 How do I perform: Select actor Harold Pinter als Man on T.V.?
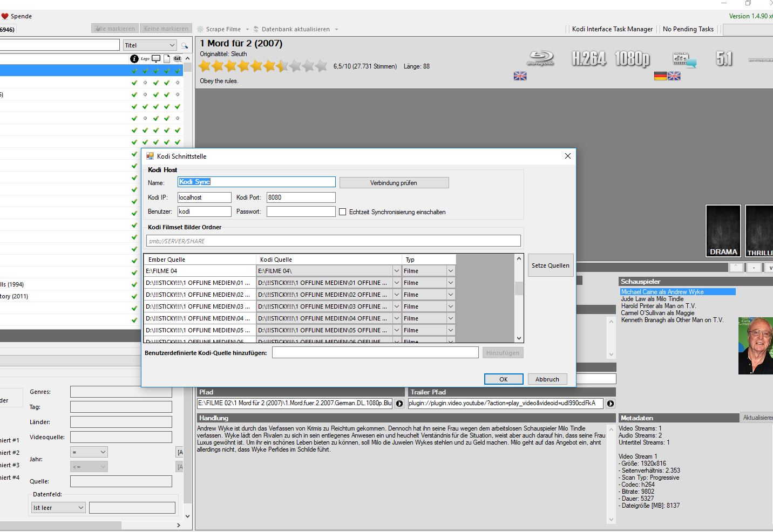click(659, 306)
